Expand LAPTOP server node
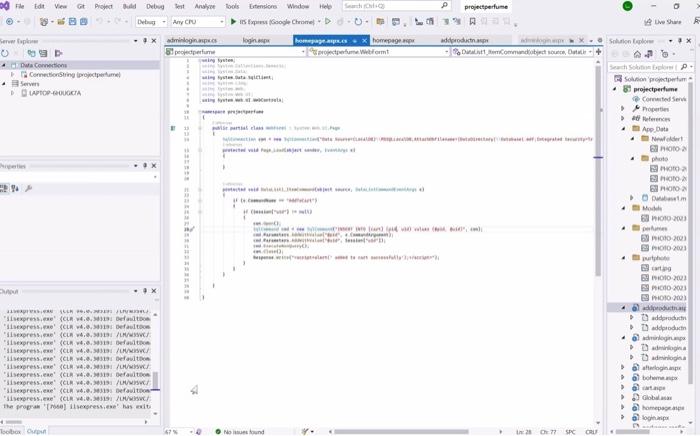The image size is (700, 436). pyautogui.click(x=12, y=93)
